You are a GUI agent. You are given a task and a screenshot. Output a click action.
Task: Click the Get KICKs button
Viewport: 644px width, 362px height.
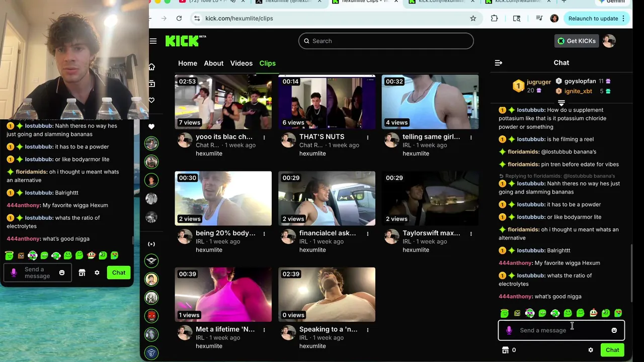click(577, 41)
